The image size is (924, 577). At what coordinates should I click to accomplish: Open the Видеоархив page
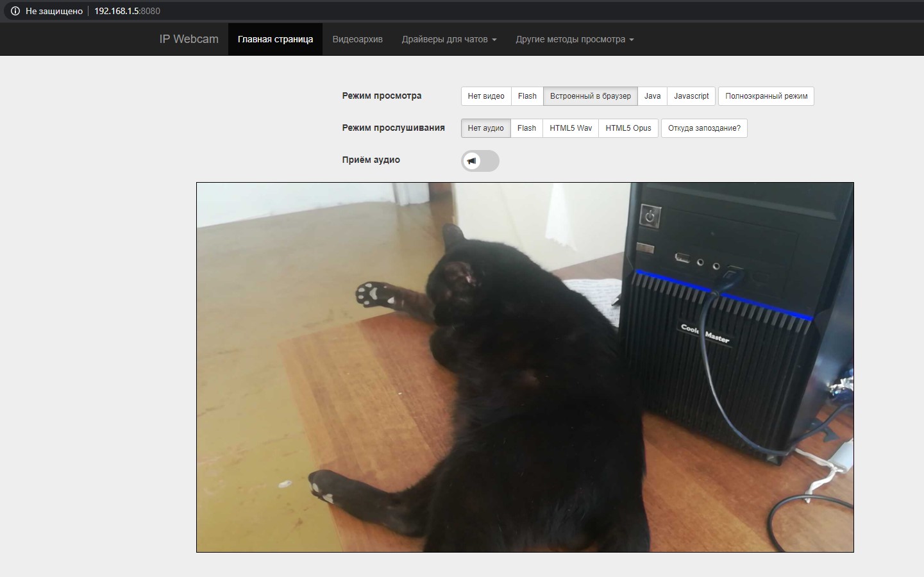tap(357, 39)
